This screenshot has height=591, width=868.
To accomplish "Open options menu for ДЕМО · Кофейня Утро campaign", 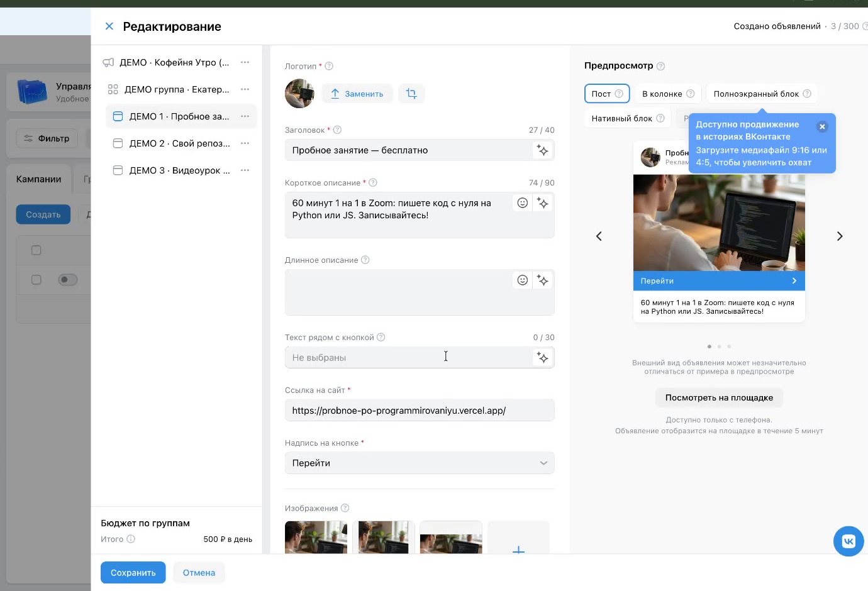I will [245, 62].
